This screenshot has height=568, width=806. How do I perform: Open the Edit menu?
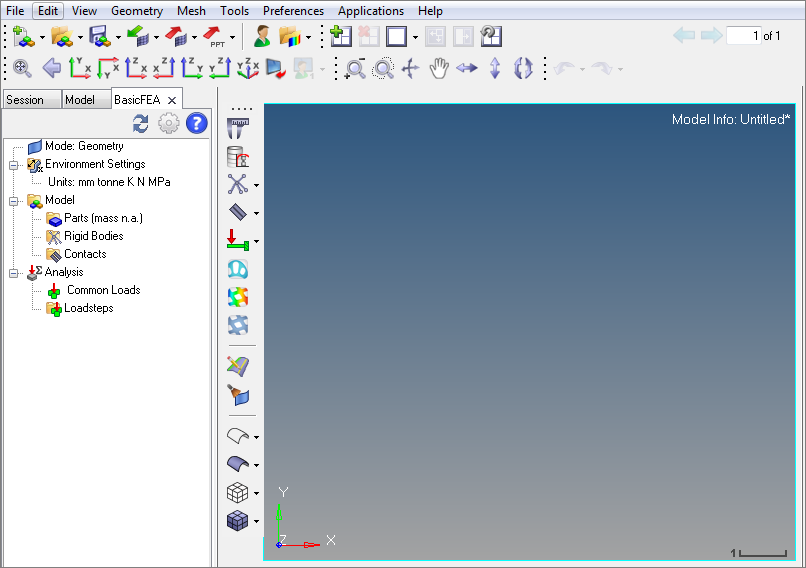coord(48,11)
